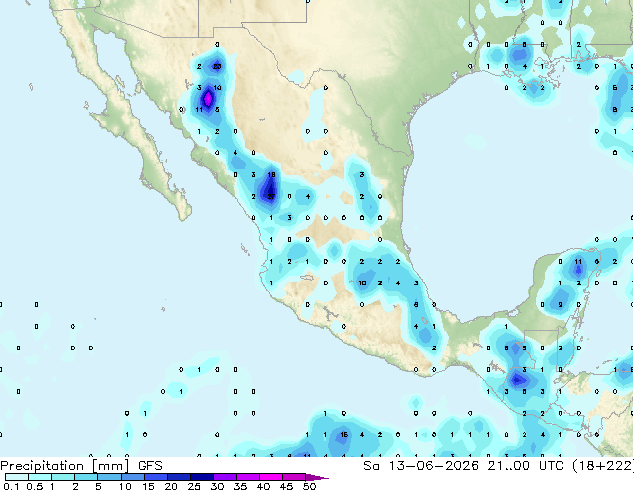
Task: Select the 10–15 mm legend swatch
Action: [132, 477]
